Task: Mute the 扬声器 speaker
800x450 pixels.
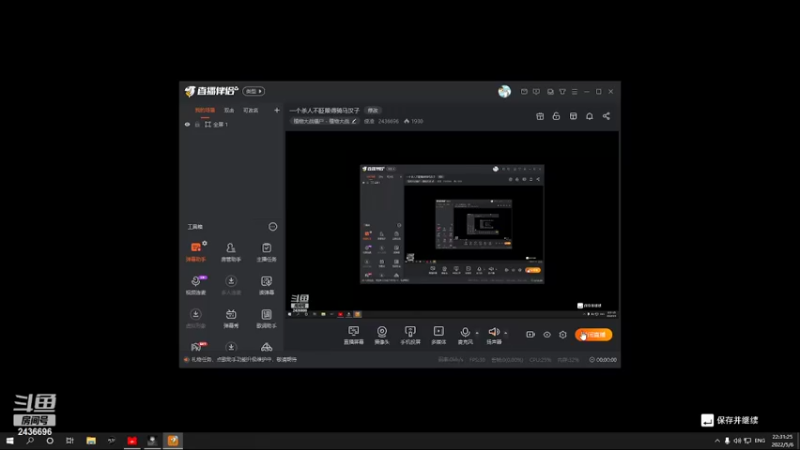Action: [x=494, y=335]
